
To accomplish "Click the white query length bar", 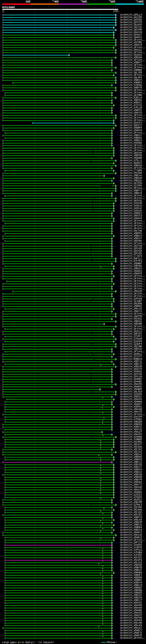I will coord(60,10).
